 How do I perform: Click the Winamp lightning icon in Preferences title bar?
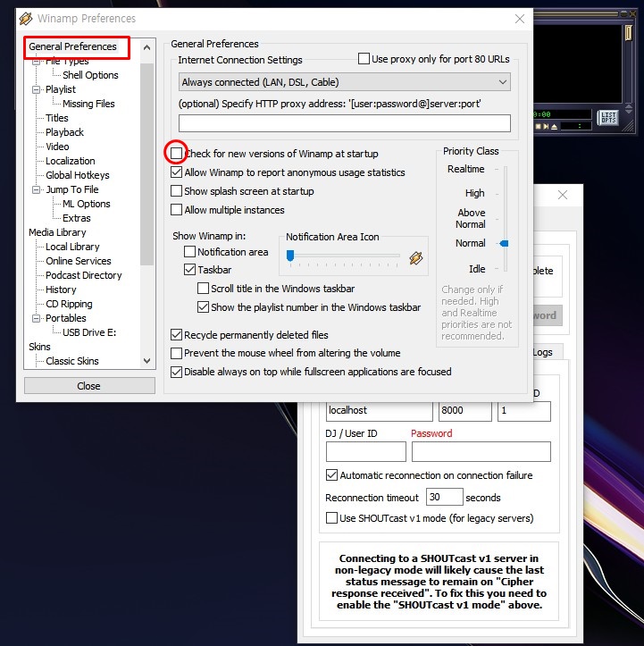pos(26,19)
